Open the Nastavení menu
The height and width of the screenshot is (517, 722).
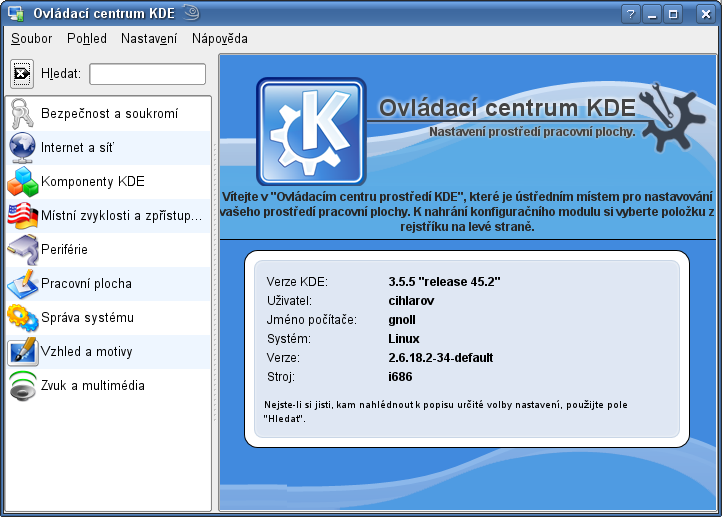[149, 38]
